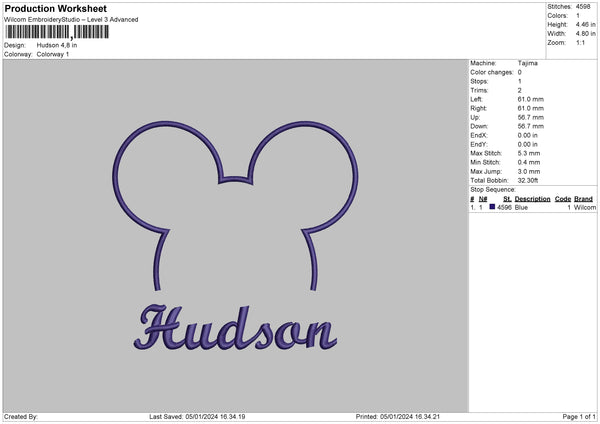Click the design name 'Hudson 4,8 in'
This screenshot has height=424, width=600.
click(57, 45)
